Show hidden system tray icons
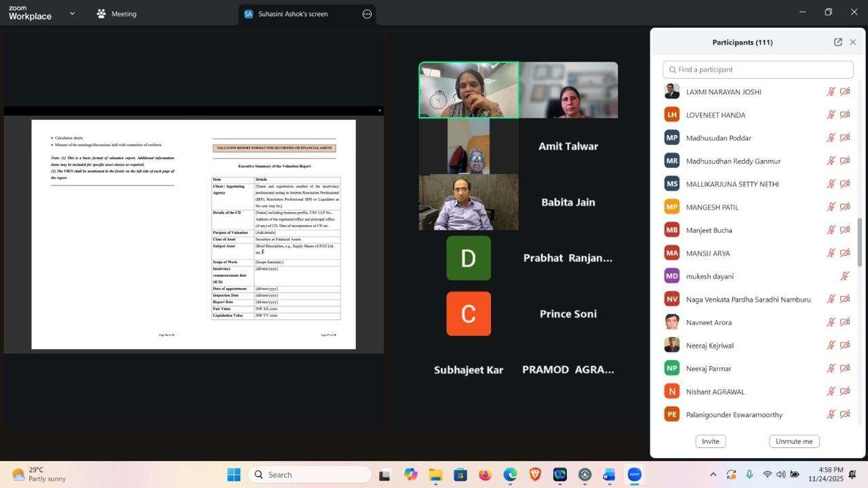The width and height of the screenshot is (868, 488). coord(713,474)
